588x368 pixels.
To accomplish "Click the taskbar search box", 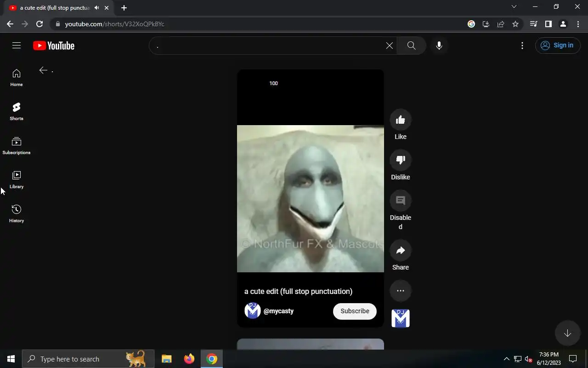I will (x=88, y=359).
